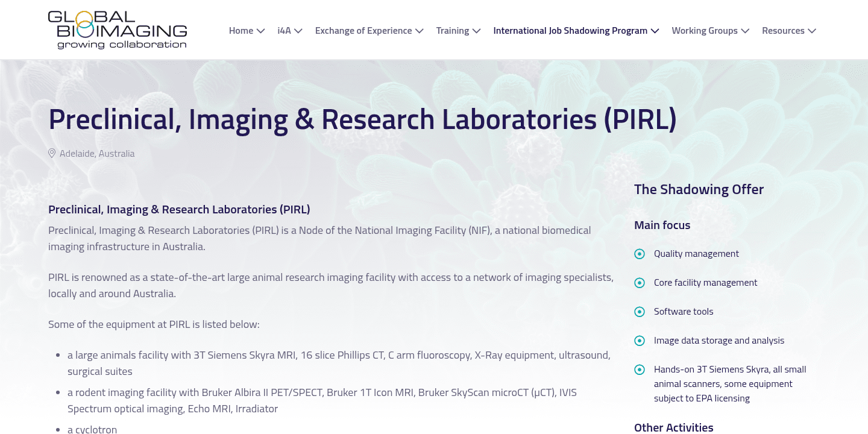Click the rodent imaging facility bullet text
The height and width of the screenshot is (434, 868).
click(322, 401)
